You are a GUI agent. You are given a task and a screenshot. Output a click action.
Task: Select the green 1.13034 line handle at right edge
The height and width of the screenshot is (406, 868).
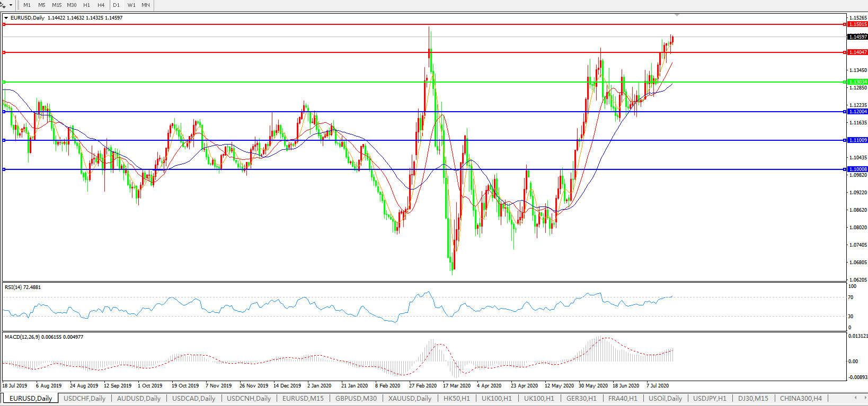[x=845, y=82]
